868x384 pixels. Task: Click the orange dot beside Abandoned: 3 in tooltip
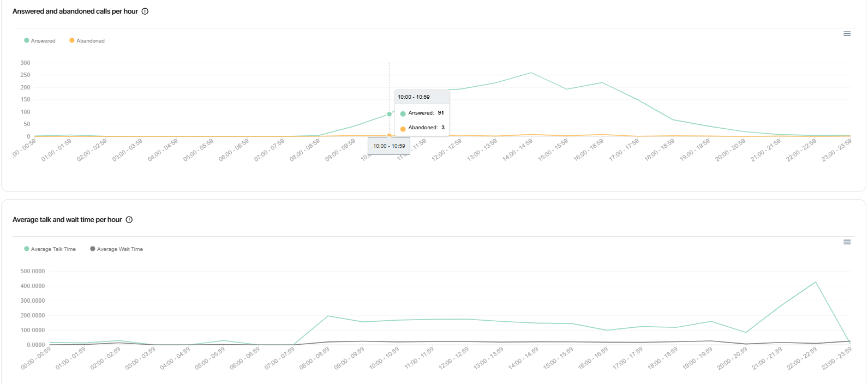pyautogui.click(x=403, y=129)
